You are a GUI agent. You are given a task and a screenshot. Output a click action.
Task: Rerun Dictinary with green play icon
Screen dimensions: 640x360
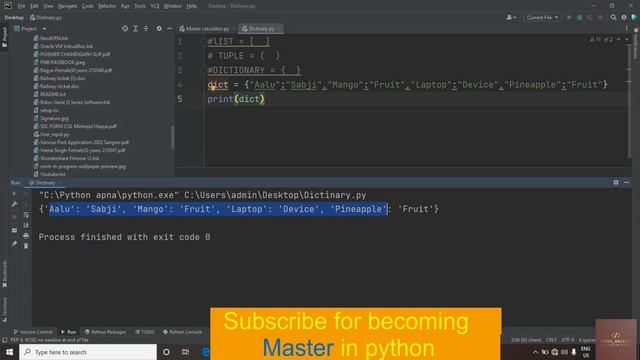pos(14,194)
